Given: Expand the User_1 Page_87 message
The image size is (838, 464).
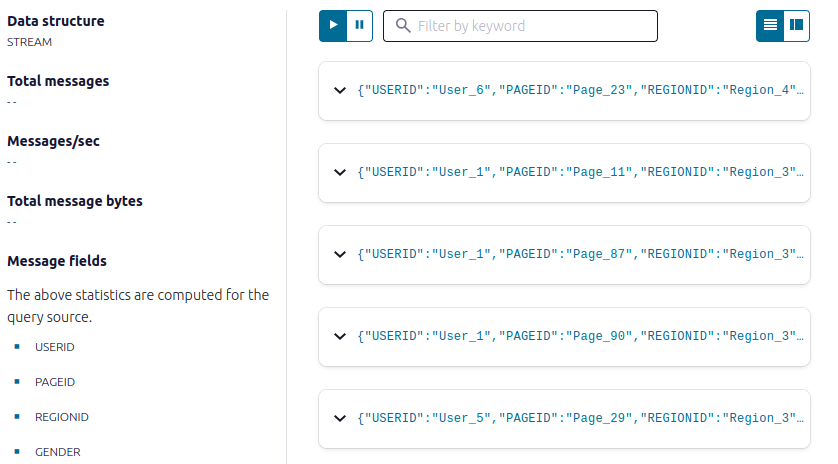Looking at the screenshot, I should 340,254.
